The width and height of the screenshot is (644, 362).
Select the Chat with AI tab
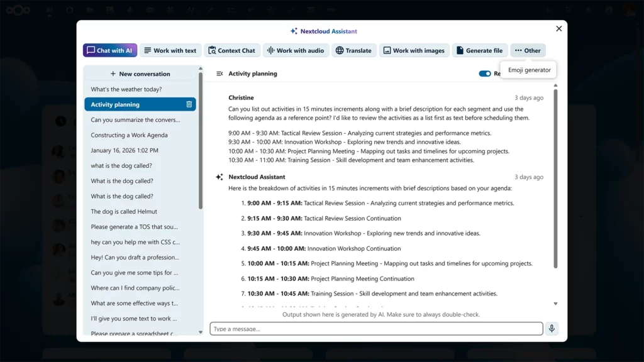pyautogui.click(x=109, y=50)
